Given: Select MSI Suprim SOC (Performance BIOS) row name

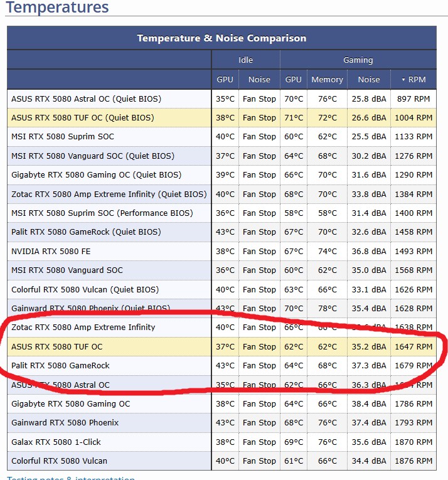Looking at the screenshot, I should (102, 213).
